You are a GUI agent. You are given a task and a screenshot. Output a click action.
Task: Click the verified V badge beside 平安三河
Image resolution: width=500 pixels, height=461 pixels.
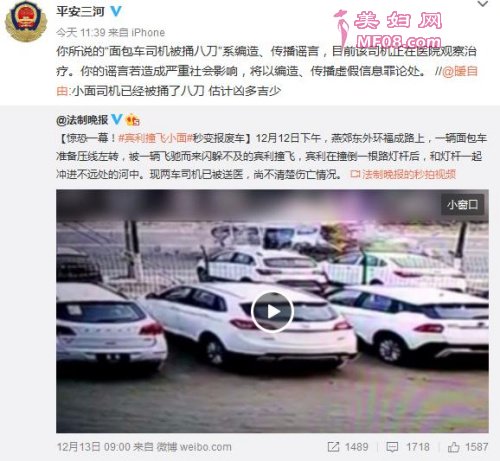pyautogui.click(x=116, y=11)
